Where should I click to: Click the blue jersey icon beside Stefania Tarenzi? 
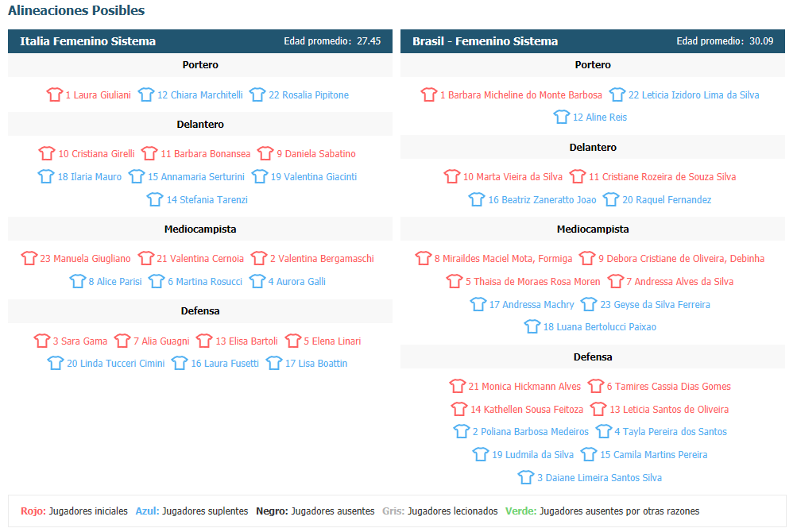[155, 199]
